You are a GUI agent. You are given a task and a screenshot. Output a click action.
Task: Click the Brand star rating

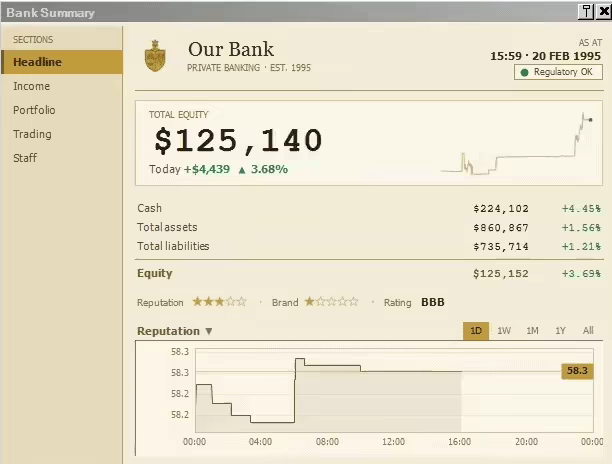click(331, 302)
